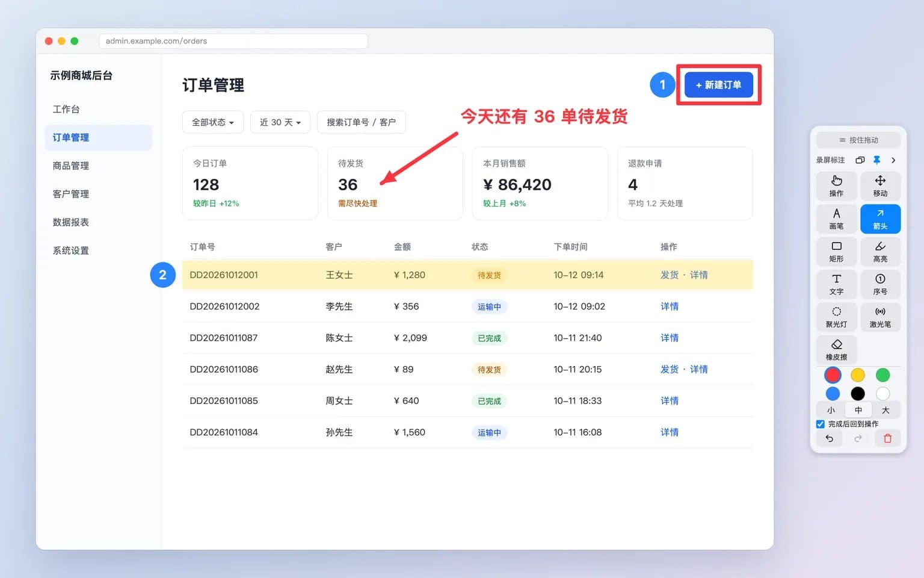Select the 激光笔 laser pointer tool
Image resolution: width=924 pixels, height=578 pixels.
880,317
